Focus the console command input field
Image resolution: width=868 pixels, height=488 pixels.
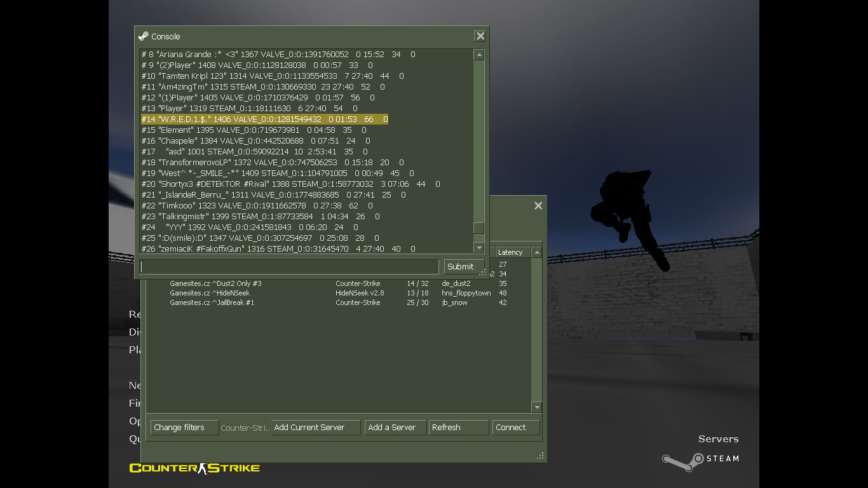[x=289, y=267]
